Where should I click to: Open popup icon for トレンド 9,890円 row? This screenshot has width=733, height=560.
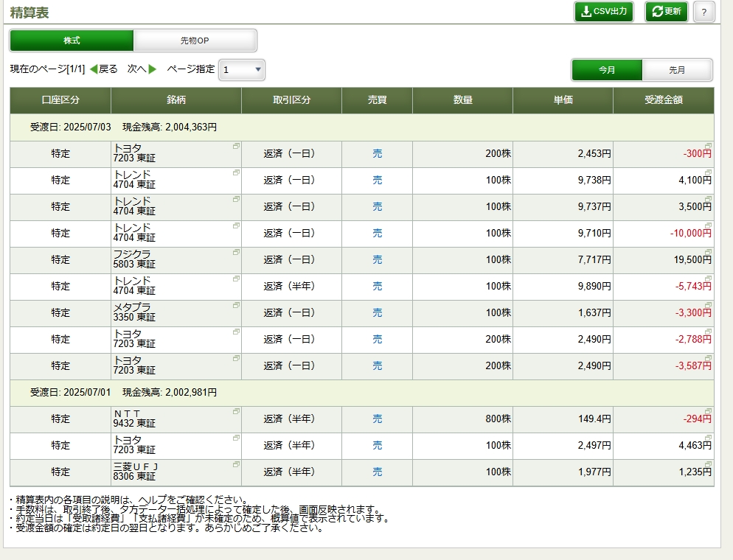pos(236,279)
